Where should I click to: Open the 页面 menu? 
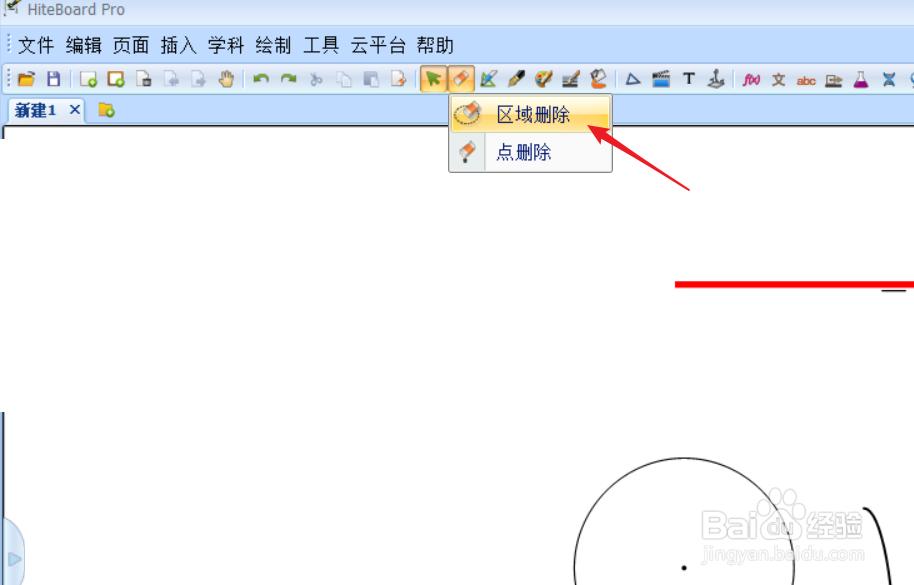point(131,45)
